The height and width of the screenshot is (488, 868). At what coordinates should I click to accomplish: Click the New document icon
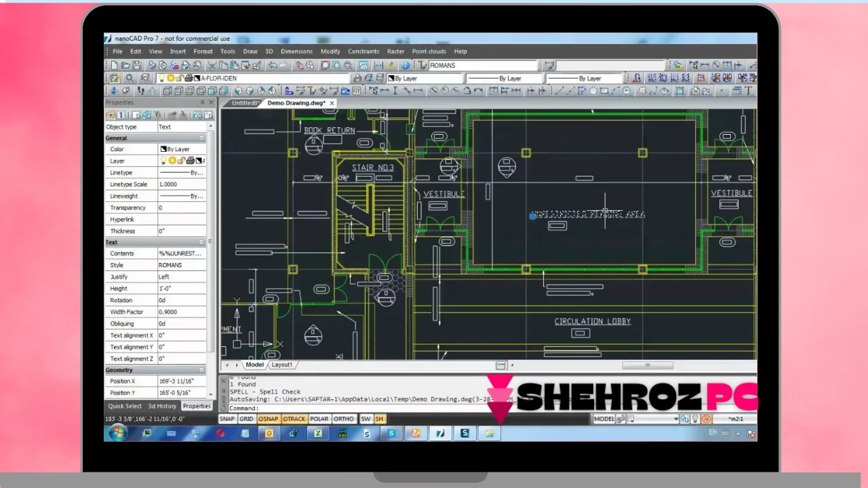pyautogui.click(x=114, y=65)
